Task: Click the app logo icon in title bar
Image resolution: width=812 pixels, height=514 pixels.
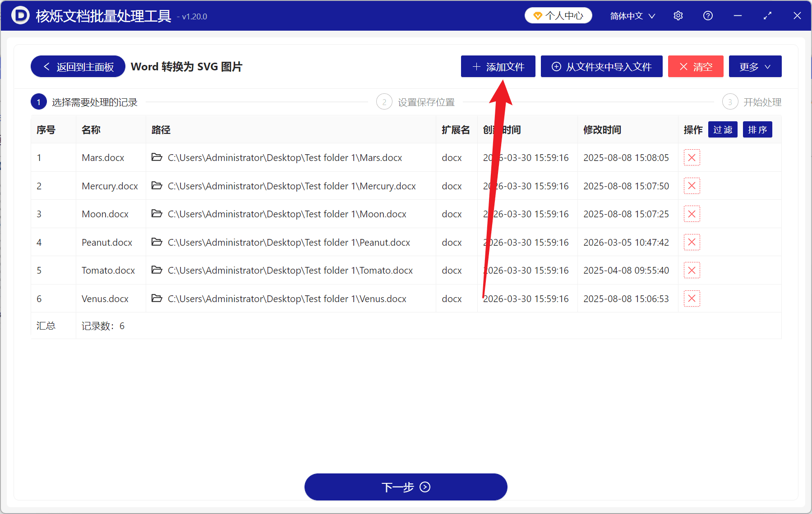Action: [x=19, y=15]
